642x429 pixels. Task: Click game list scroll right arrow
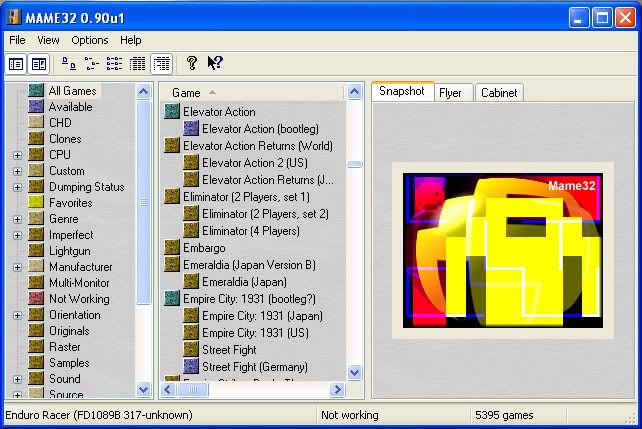coord(337,389)
